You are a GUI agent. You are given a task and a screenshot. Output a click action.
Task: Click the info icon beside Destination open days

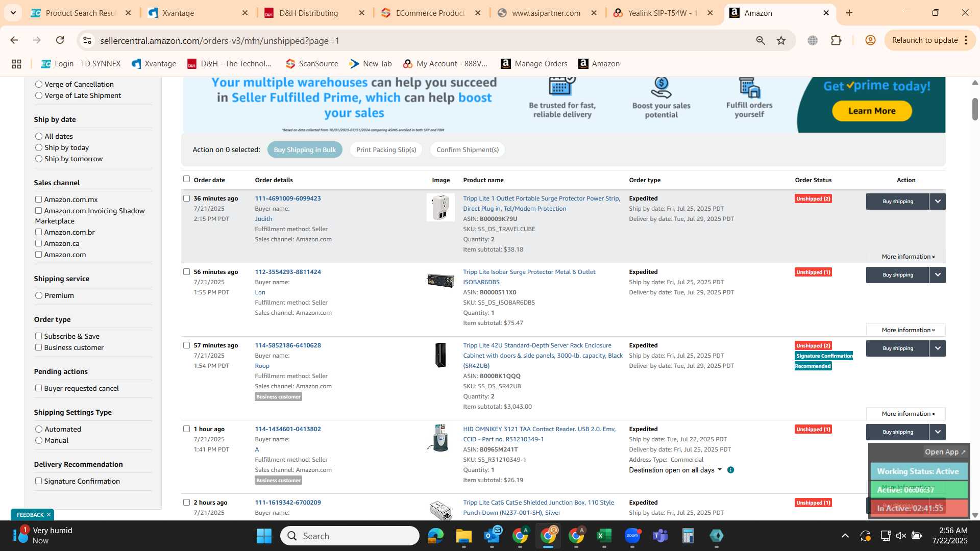coord(730,470)
